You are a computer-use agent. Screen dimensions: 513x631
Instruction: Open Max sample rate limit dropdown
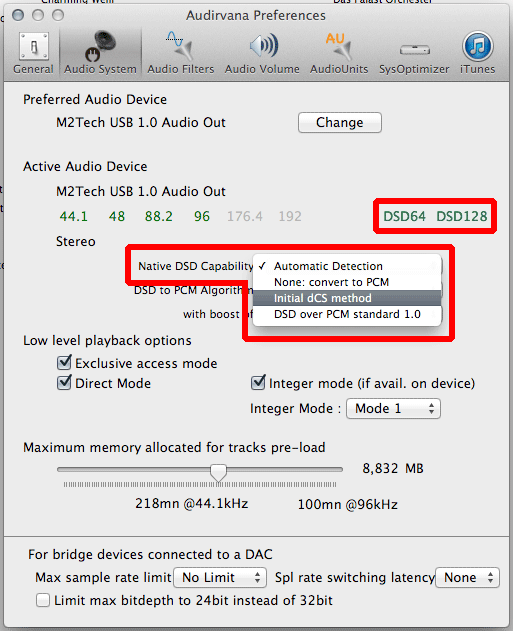click(x=220, y=577)
